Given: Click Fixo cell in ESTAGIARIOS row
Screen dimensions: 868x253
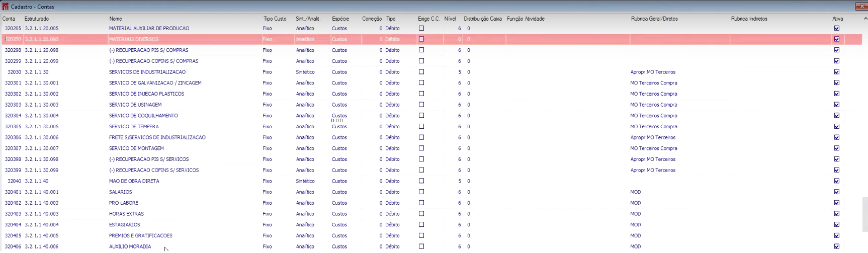Looking at the screenshot, I should click(267, 225).
